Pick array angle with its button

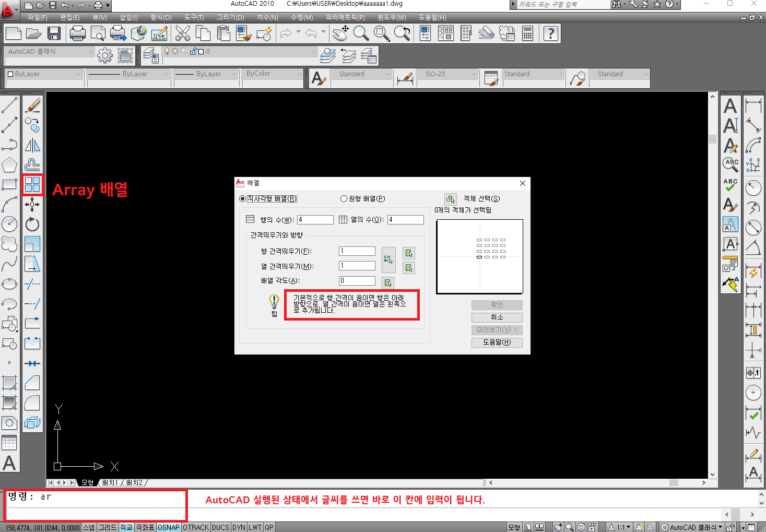click(388, 282)
